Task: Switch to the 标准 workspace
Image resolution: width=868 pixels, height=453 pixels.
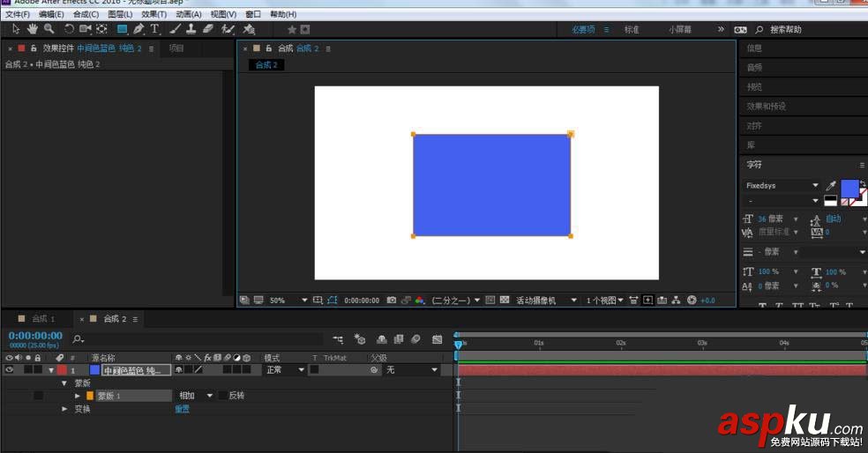Action: (632, 29)
